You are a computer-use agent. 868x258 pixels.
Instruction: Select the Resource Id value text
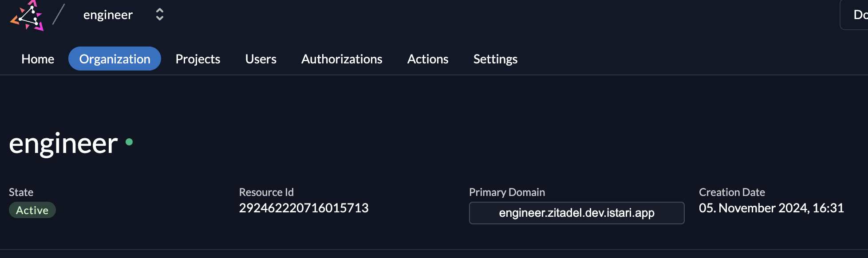[x=304, y=208]
